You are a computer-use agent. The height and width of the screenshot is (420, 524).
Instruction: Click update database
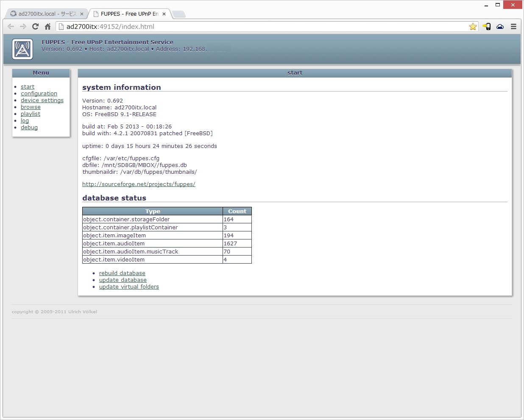click(x=123, y=280)
